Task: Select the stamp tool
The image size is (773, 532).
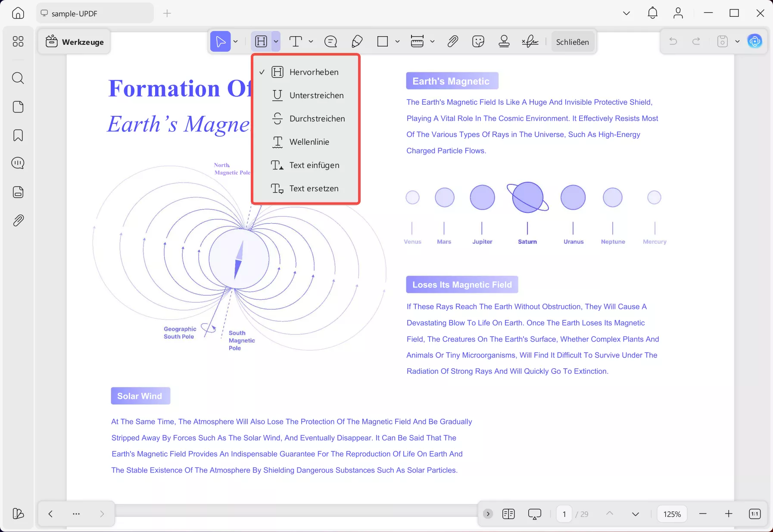Action: click(504, 41)
